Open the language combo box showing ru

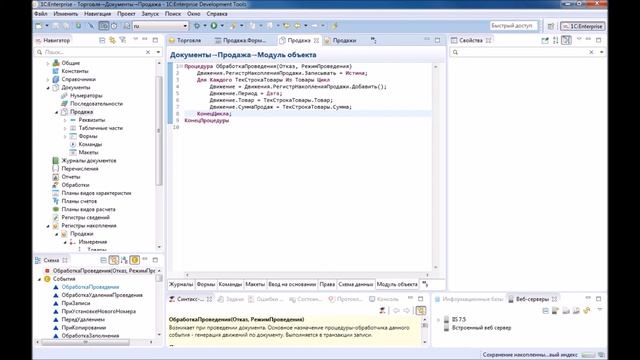pyautogui.click(x=160, y=26)
